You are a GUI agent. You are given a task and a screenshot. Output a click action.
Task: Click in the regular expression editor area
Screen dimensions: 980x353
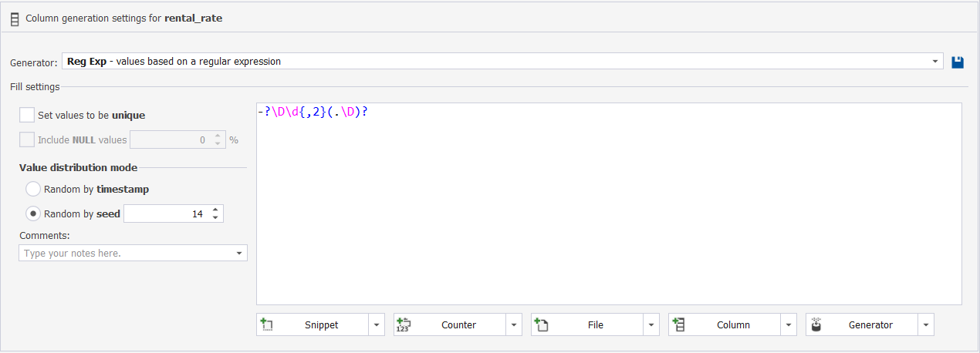609,204
